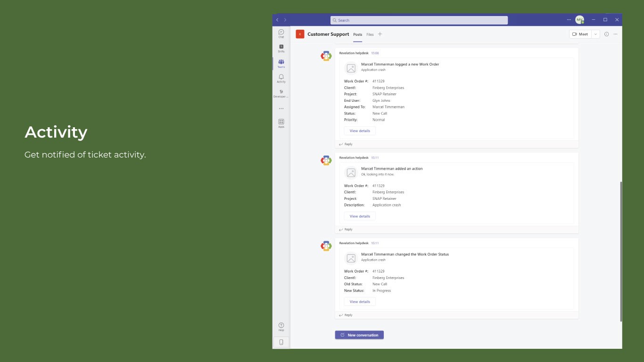Start a New conversation

pyautogui.click(x=359, y=335)
